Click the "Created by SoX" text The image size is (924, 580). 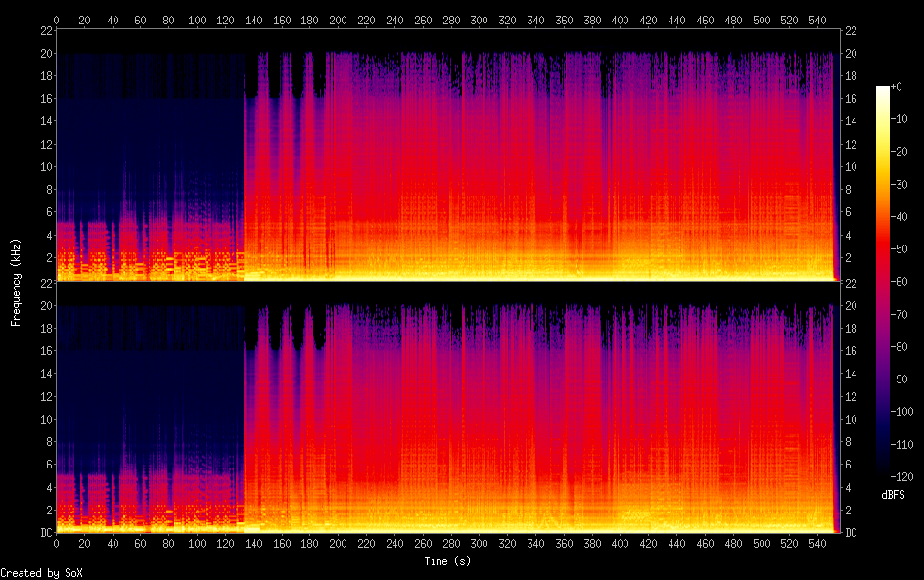coord(41,573)
